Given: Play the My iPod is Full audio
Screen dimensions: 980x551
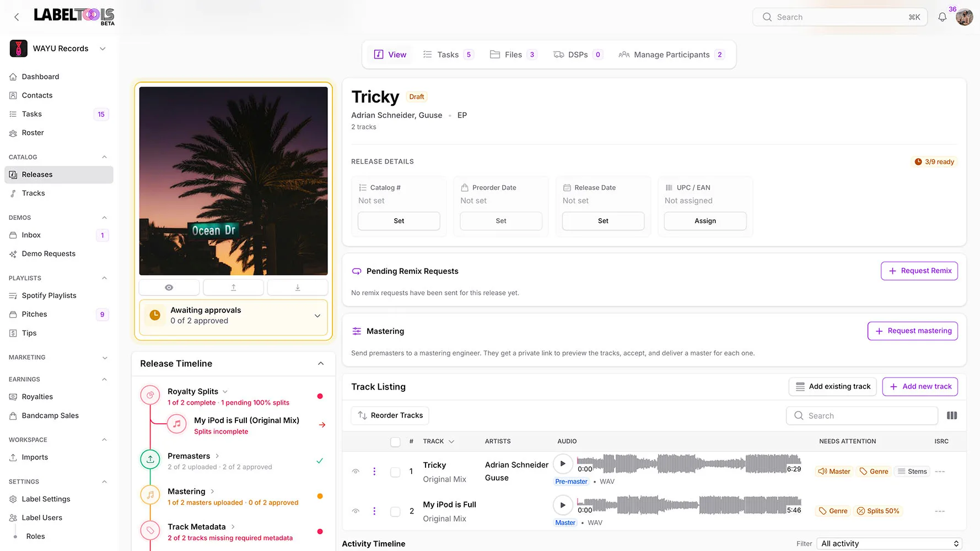Looking at the screenshot, I should (563, 505).
